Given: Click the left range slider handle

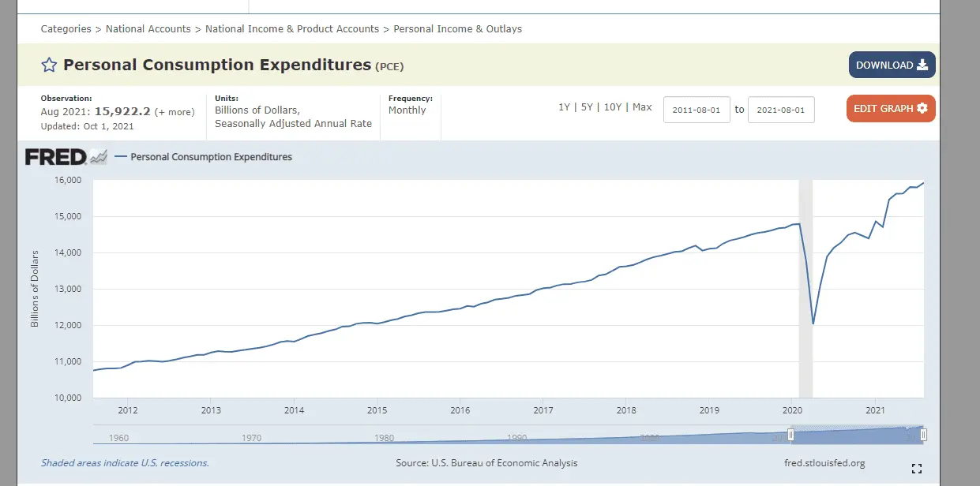Looking at the screenshot, I should (790, 435).
